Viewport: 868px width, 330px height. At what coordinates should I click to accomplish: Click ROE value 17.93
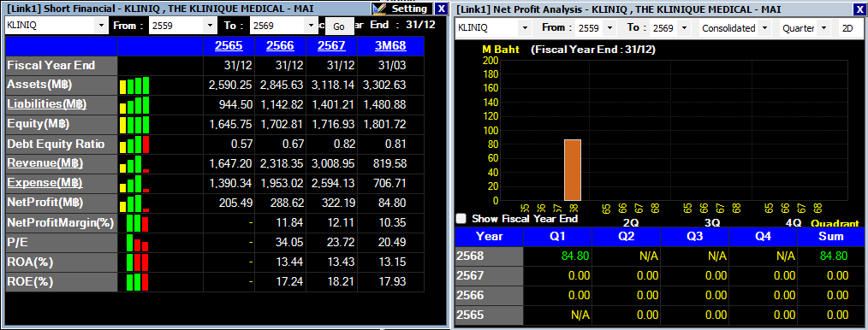(391, 282)
